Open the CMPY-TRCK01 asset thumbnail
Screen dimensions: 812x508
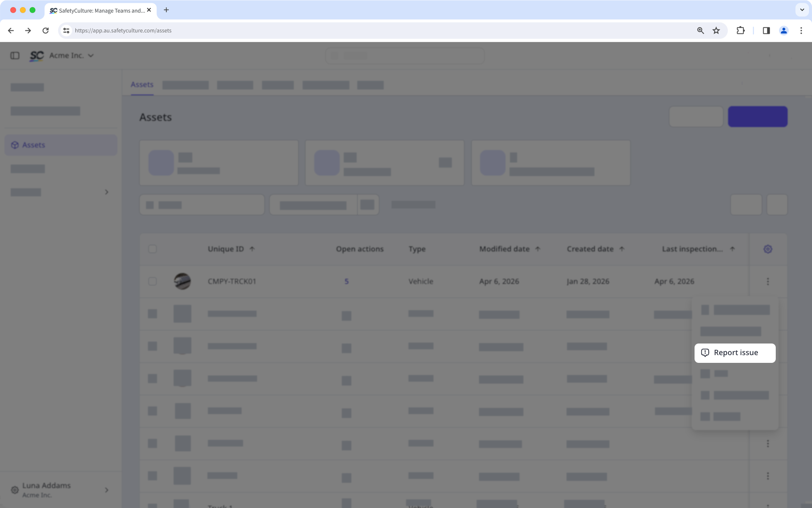point(182,281)
